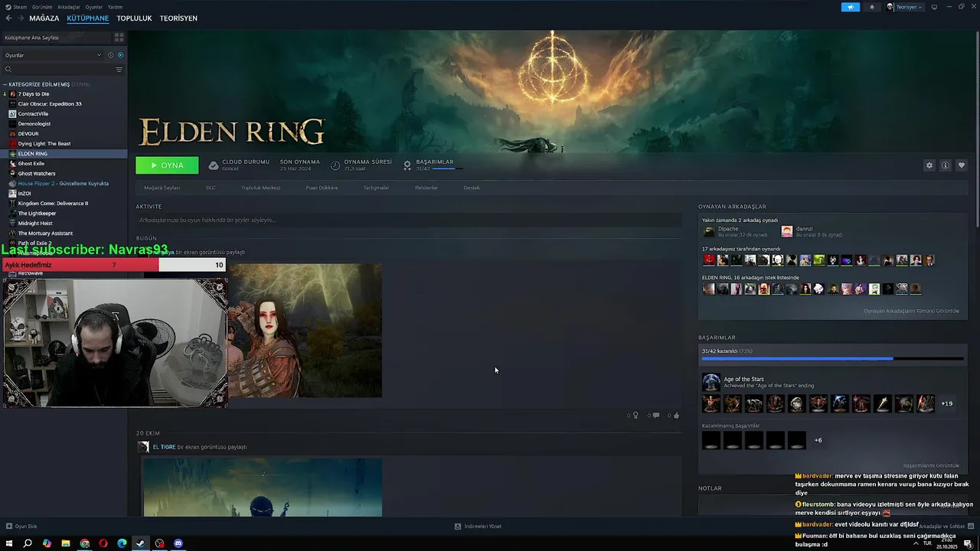The height and width of the screenshot is (551, 980).
Task: Open Discord from the taskbar
Action: pyautogui.click(x=178, y=543)
